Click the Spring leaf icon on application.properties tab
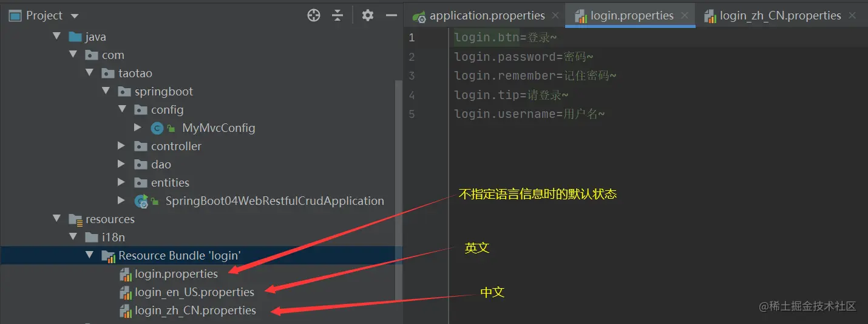 (419, 16)
